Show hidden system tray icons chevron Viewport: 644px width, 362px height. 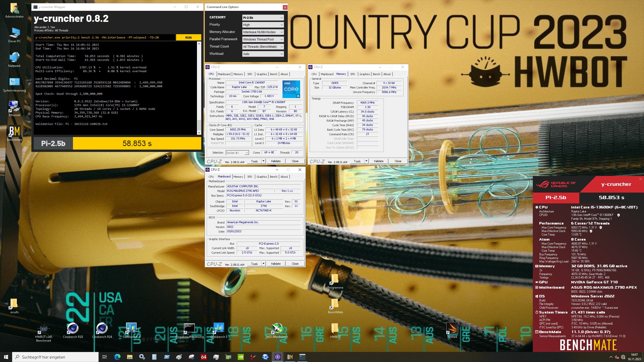(x=611, y=357)
